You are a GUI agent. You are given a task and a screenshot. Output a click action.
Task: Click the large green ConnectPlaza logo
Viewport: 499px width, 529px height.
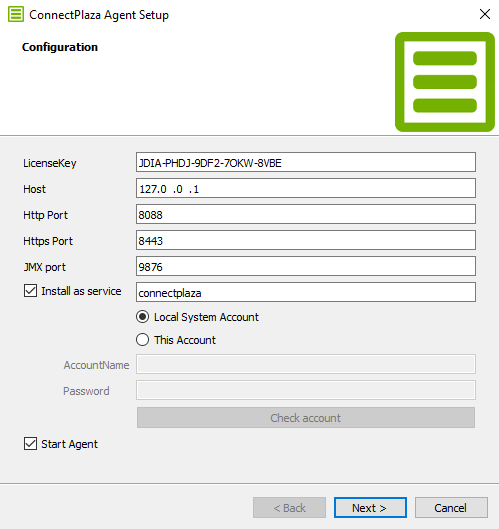point(445,82)
